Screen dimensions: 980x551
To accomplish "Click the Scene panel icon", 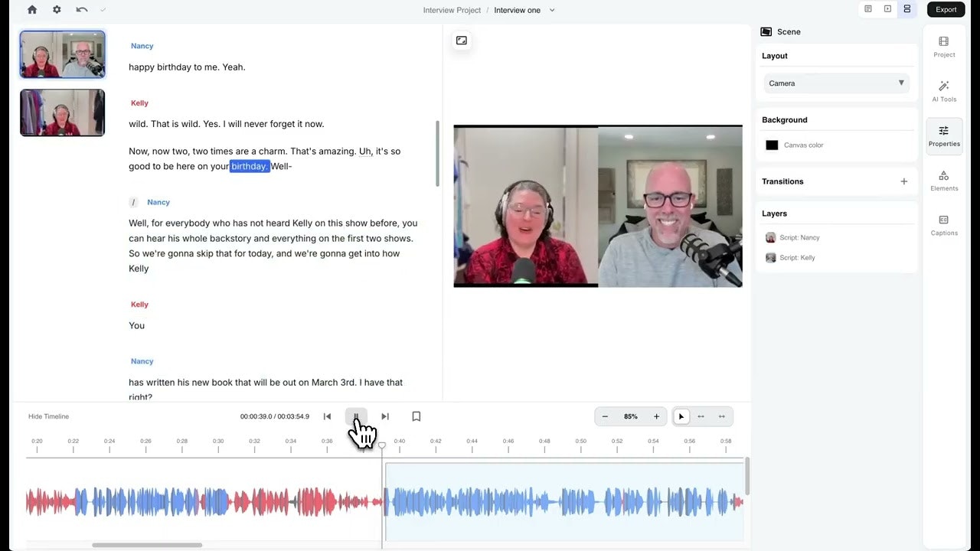I will (766, 31).
